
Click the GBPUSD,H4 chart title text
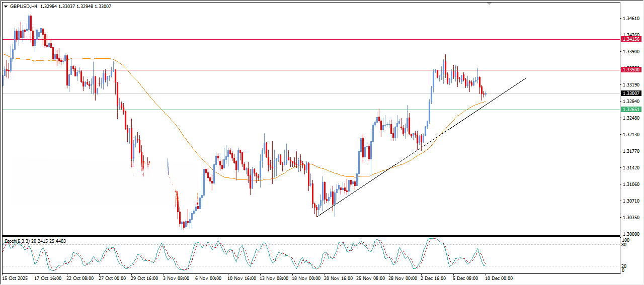click(23, 7)
